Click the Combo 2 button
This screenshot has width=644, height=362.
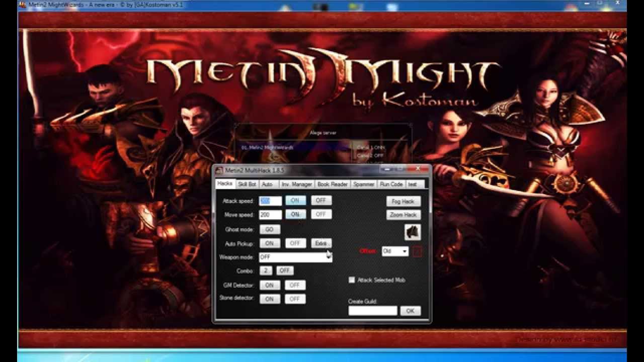click(266, 270)
